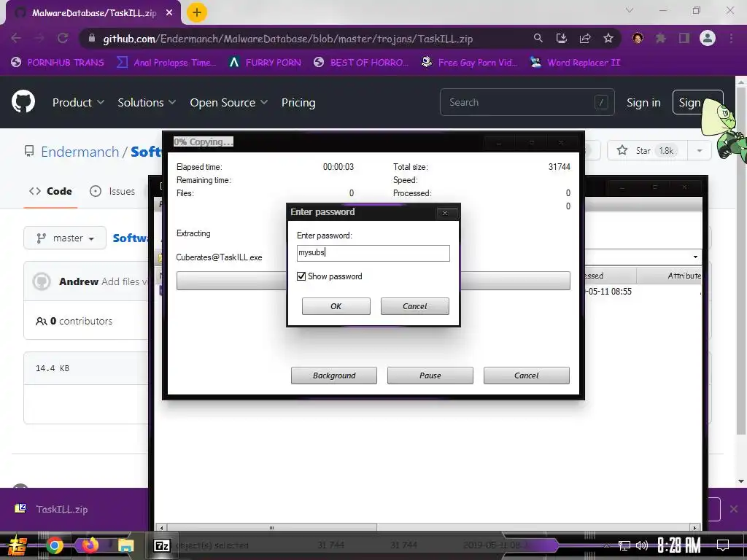
Task: Open the Sign up button
Action: pyautogui.click(x=697, y=102)
